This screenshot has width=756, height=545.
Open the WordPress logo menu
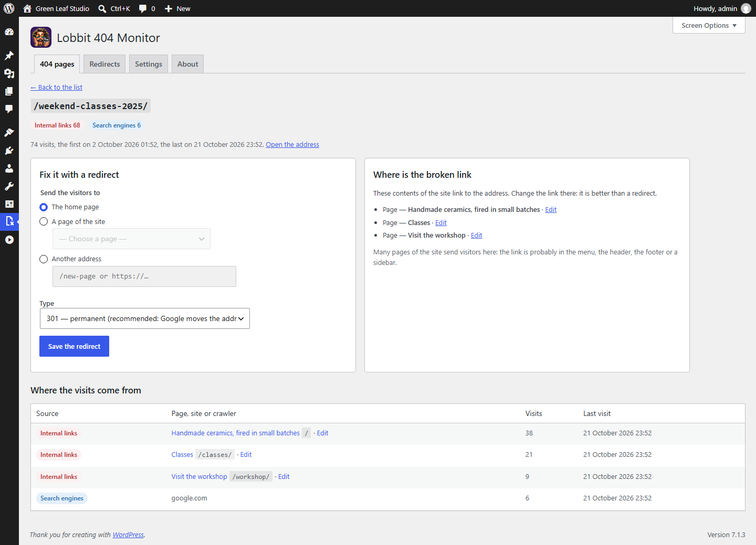[9, 8]
